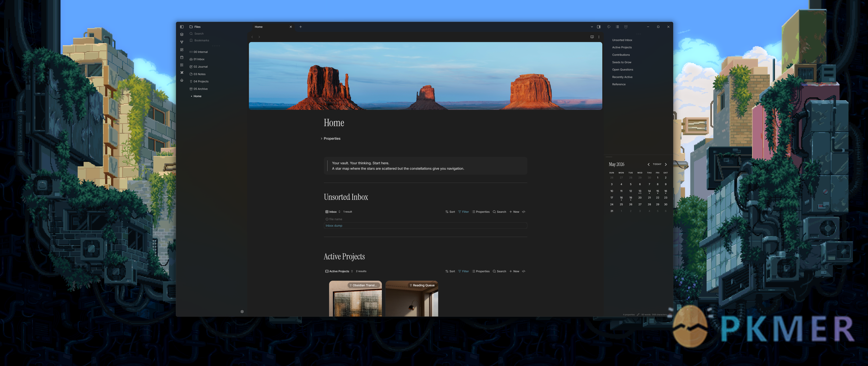
Task: Click the house icon in left ribbon
Action: (x=182, y=80)
